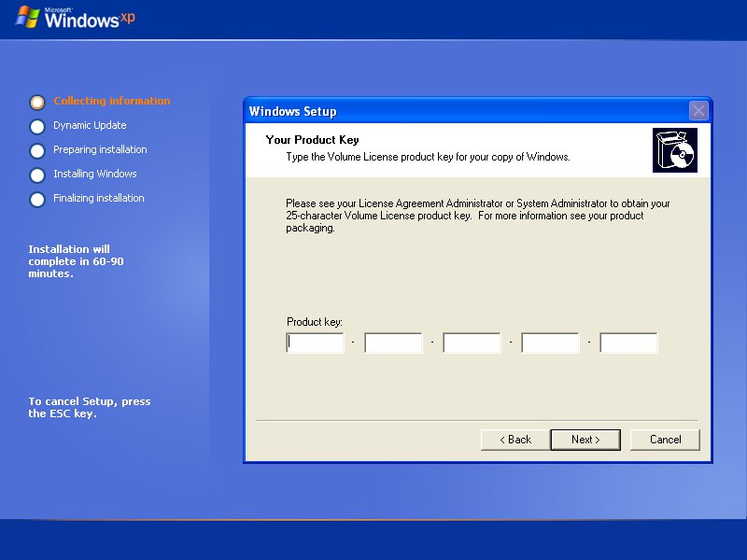The height and width of the screenshot is (560, 747).
Task: Click the 'Windows Setup' title bar text
Action: point(293,111)
